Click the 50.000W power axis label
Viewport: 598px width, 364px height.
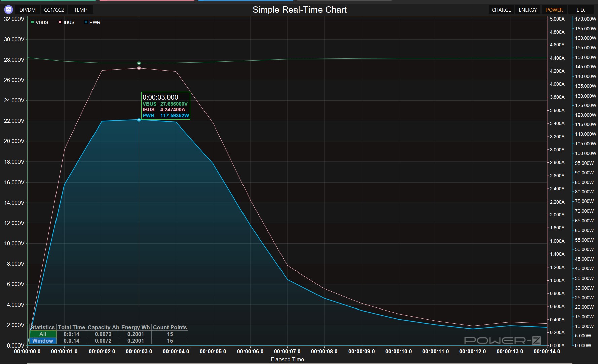(x=585, y=249)
